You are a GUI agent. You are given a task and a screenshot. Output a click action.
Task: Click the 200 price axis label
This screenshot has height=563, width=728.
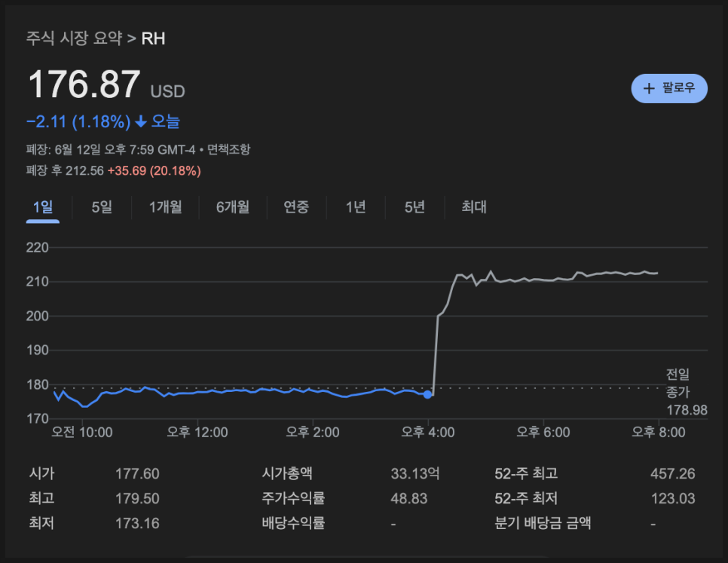(x=38, y=316)
